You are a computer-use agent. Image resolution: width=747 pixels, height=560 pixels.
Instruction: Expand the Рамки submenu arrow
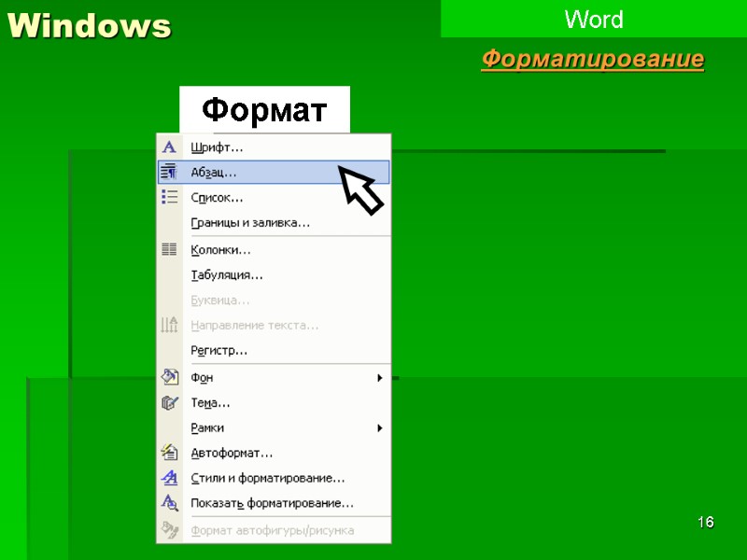(380, 428)
